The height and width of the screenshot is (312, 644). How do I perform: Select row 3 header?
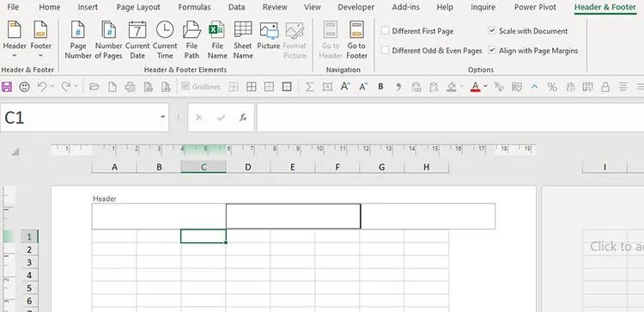[x=29, y=262]
